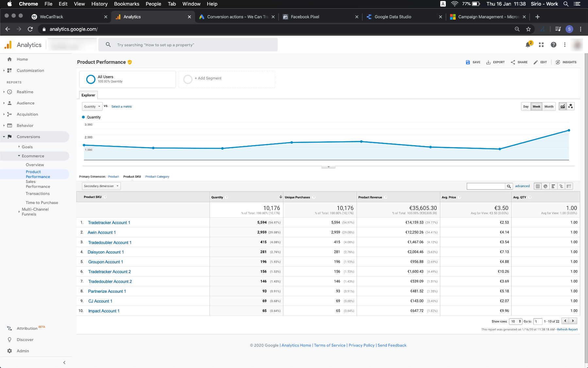Click the Refresh Report link
588x368 pixels.
[x=567, y=329]
